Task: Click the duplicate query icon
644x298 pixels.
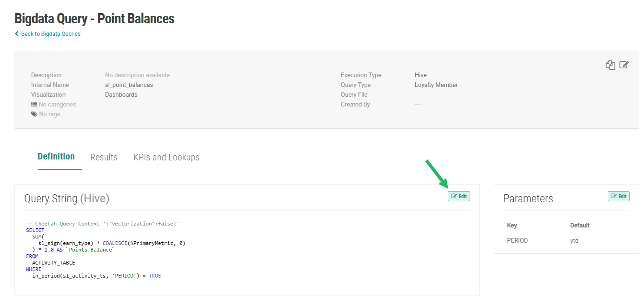Action: point(610,65)
